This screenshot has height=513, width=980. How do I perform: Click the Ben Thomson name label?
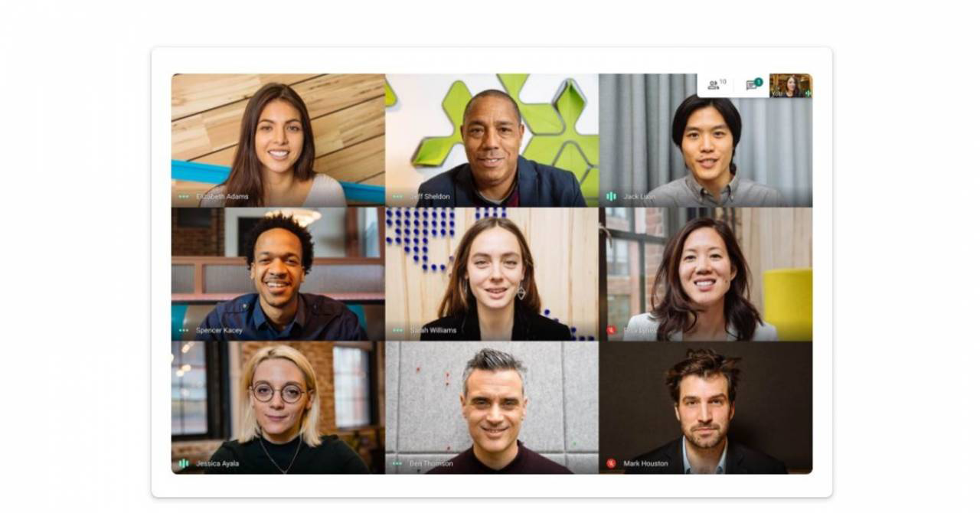tap(431, 463)
